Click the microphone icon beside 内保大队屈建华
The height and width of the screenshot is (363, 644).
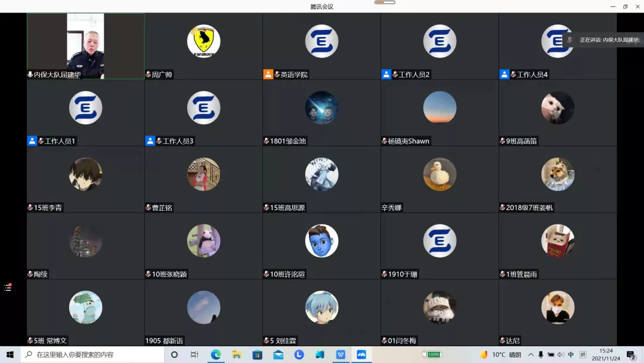[x=30, y=75]
